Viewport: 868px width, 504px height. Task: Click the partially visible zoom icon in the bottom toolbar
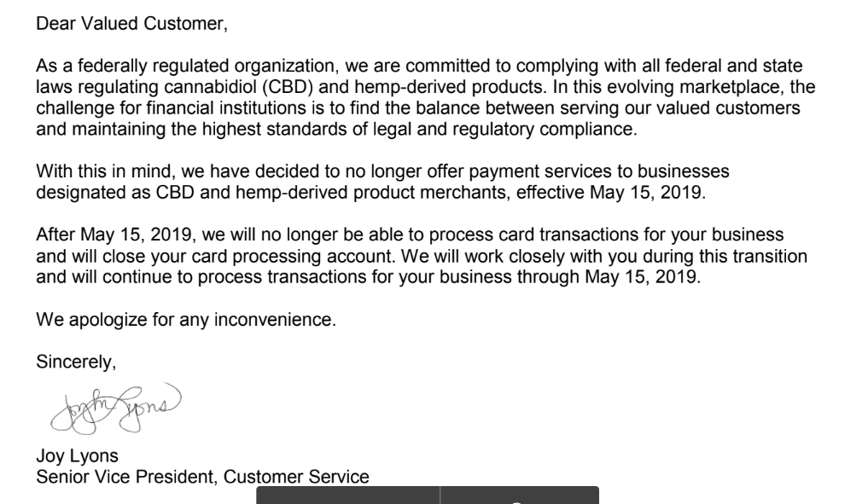click(x=516, y=501)
